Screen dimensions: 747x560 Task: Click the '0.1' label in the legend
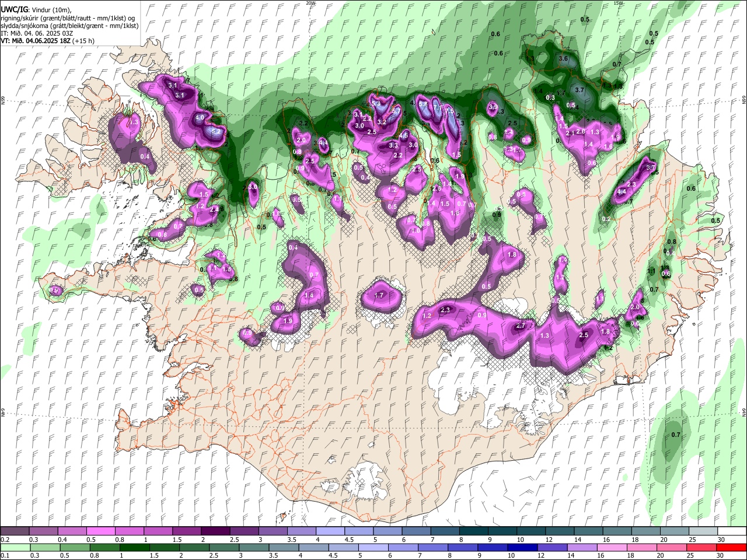click(5, 555)
